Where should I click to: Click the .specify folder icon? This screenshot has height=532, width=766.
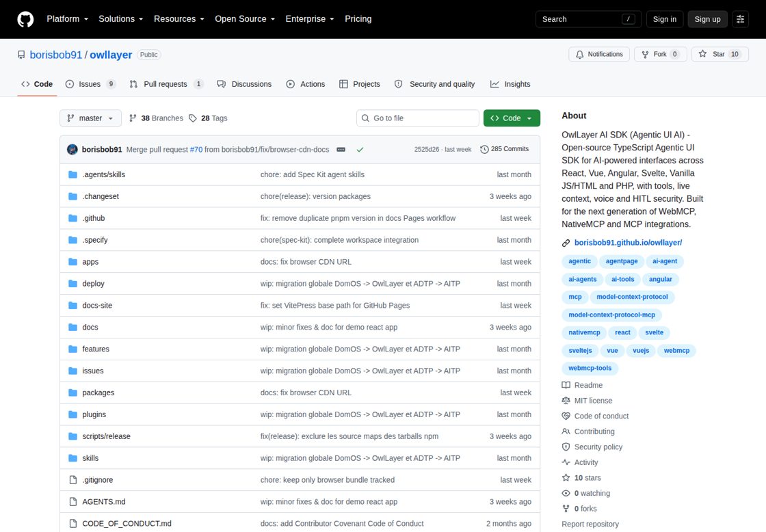[72, 240]
